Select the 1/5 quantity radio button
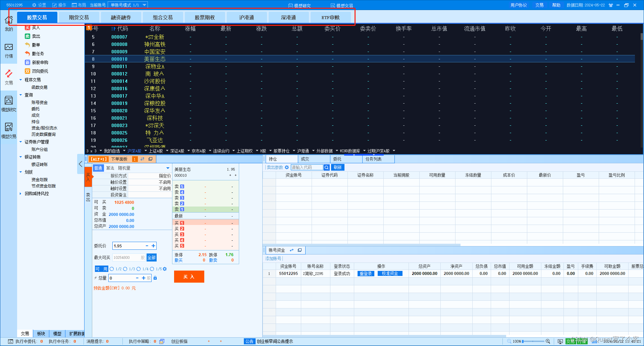The height and width of the screenshot is (346, 644). pyautogui.click(x=152, y=269)
